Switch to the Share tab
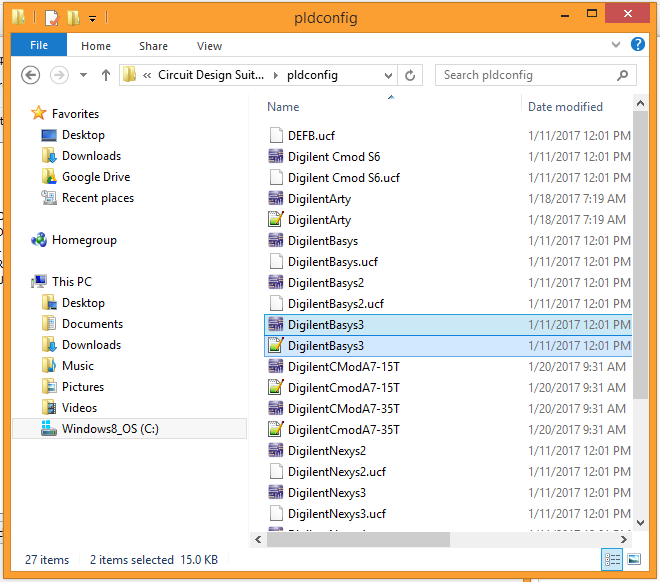 (x=153, y=46)
